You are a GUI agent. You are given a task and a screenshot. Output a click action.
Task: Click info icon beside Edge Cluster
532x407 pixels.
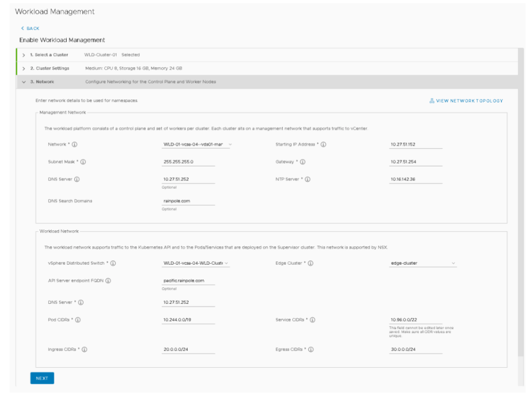311,263
